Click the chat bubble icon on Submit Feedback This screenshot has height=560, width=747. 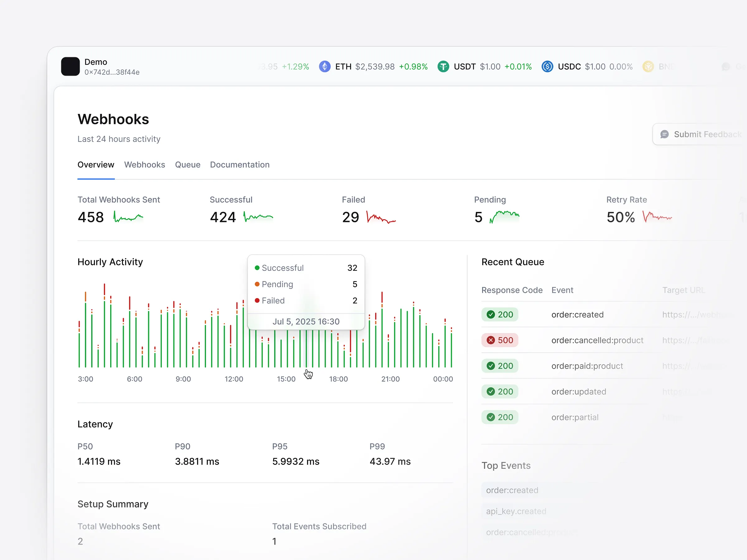pos(665,134)
